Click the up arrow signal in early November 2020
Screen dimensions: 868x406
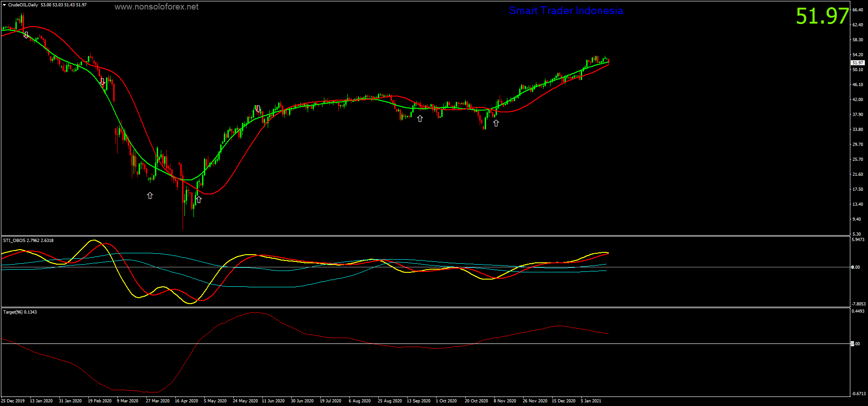pos(496,123)
